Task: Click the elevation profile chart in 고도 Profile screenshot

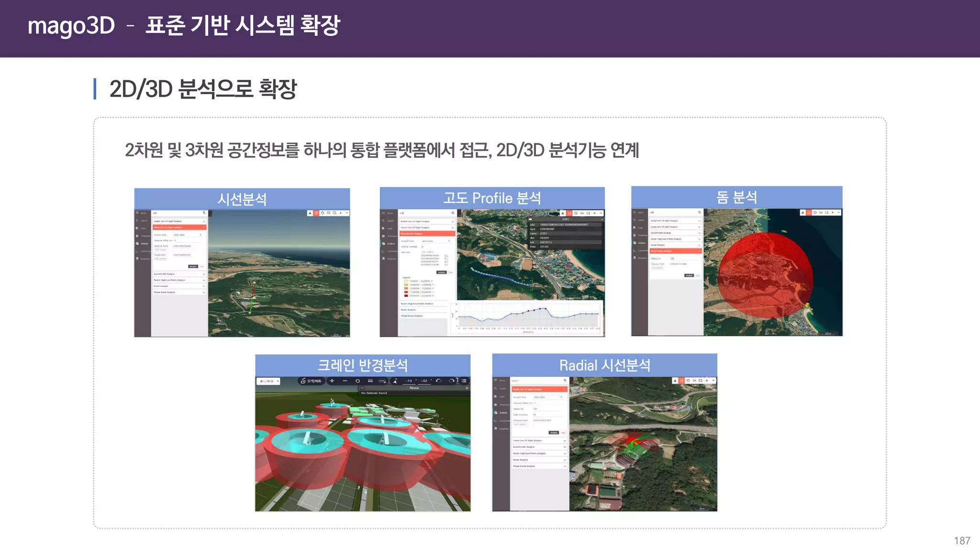Action: [528, 316]
